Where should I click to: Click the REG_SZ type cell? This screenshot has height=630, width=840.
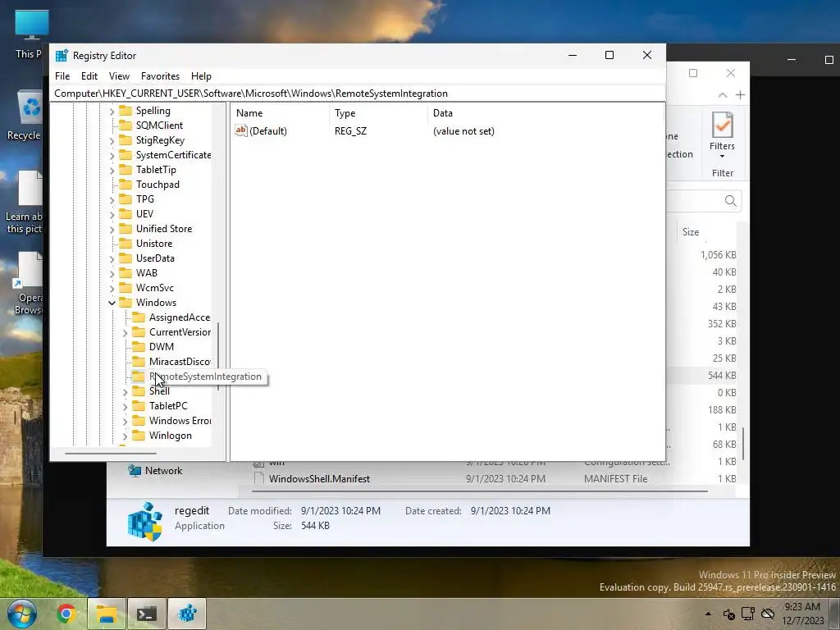click(x=350, y=131)
